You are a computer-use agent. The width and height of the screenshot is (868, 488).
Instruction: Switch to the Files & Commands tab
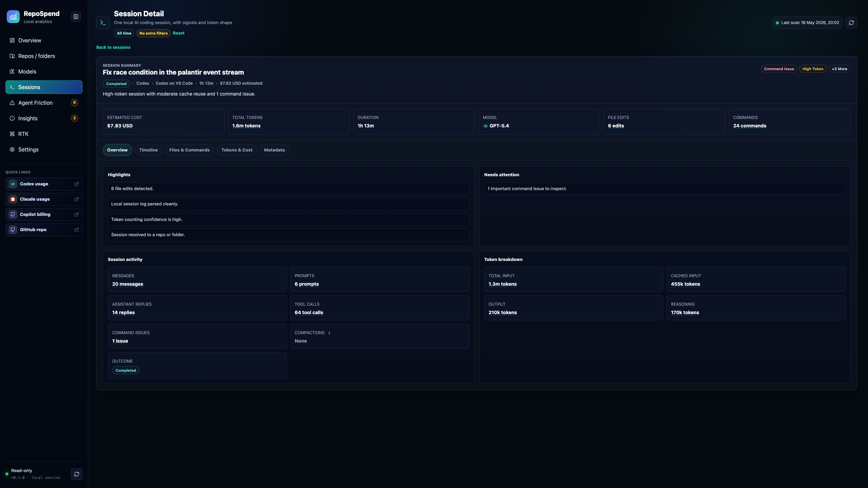pos(190,150)
